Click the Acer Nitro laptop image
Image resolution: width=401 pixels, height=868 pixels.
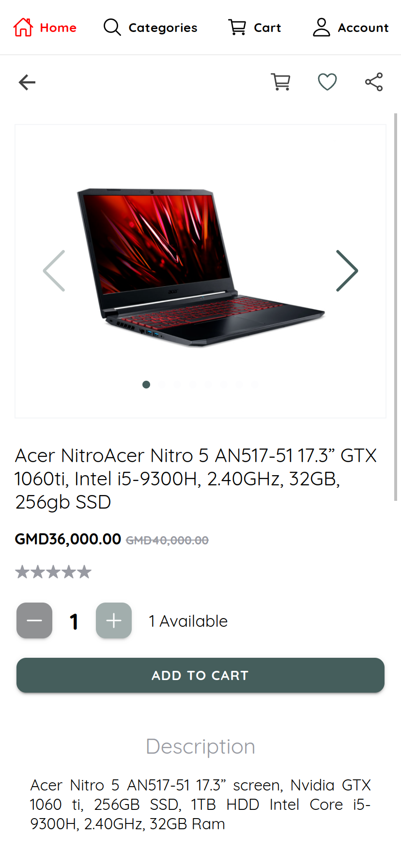[200, 267]
